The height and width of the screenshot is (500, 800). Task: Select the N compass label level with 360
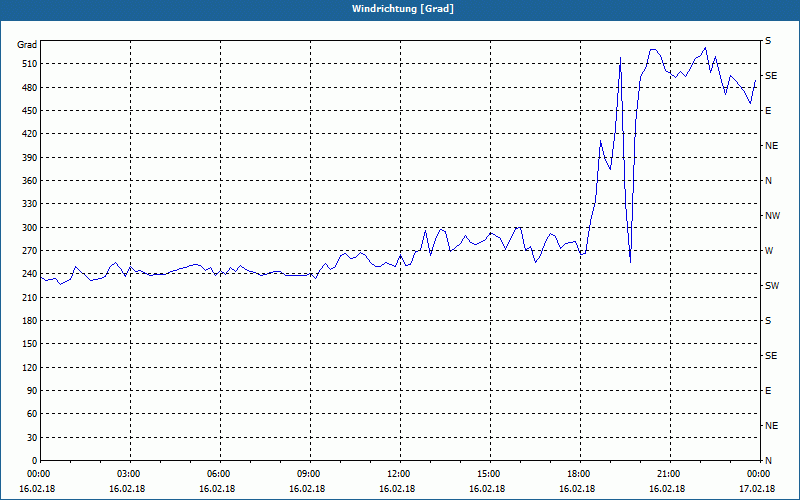point(768,181)
